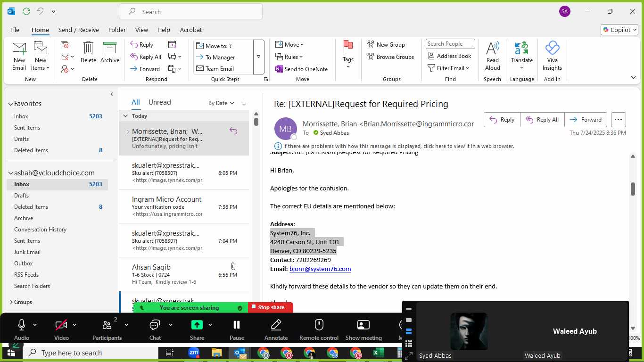This screenshot has width=644, height=362.
Task: Toggle video in Zoom toolbar
Action: 61,329
